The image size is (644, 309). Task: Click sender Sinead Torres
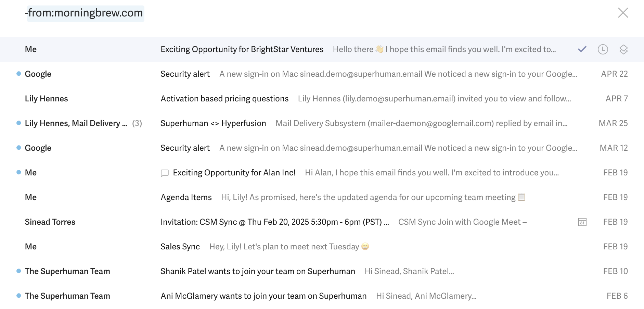point(50,222)
